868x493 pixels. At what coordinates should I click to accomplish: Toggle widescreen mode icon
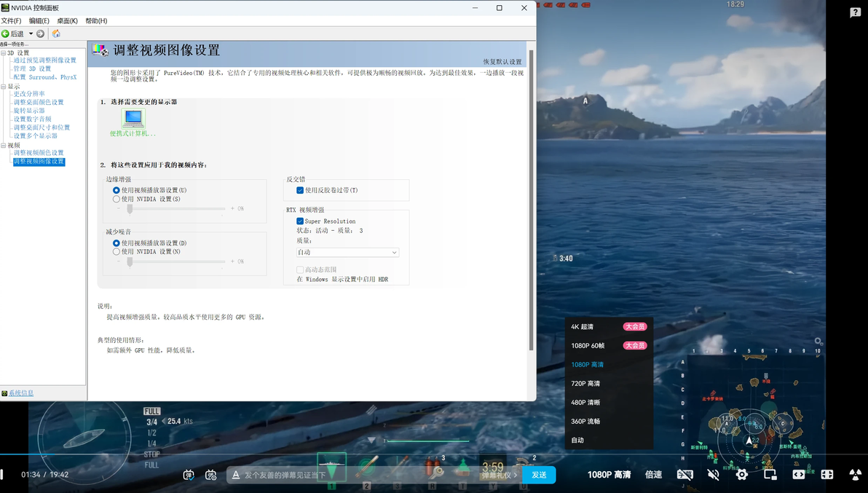[x=798, y=475]
